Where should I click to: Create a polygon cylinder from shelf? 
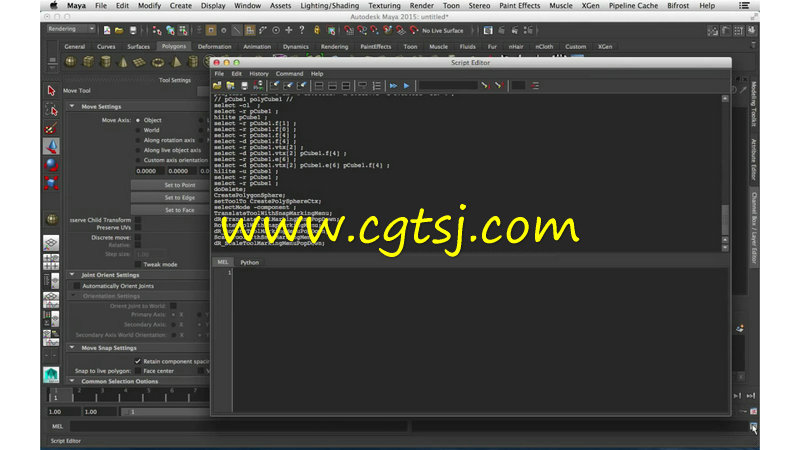point(106,62)
